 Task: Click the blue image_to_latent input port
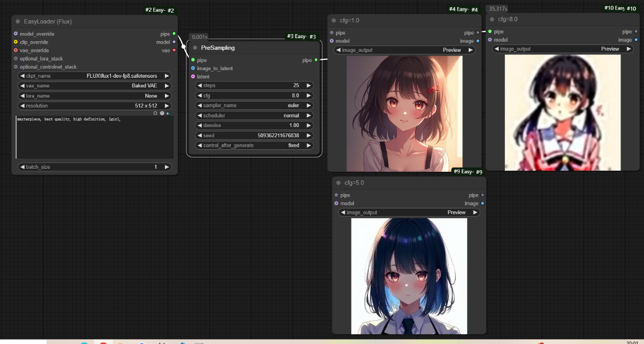193,68
